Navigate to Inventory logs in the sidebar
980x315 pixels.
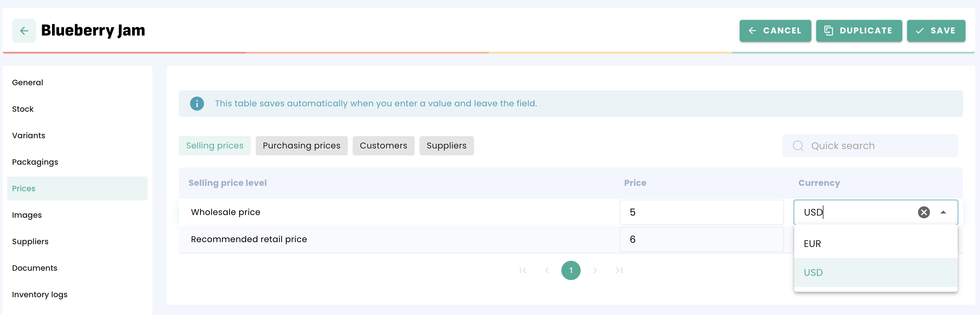(39, 295)
